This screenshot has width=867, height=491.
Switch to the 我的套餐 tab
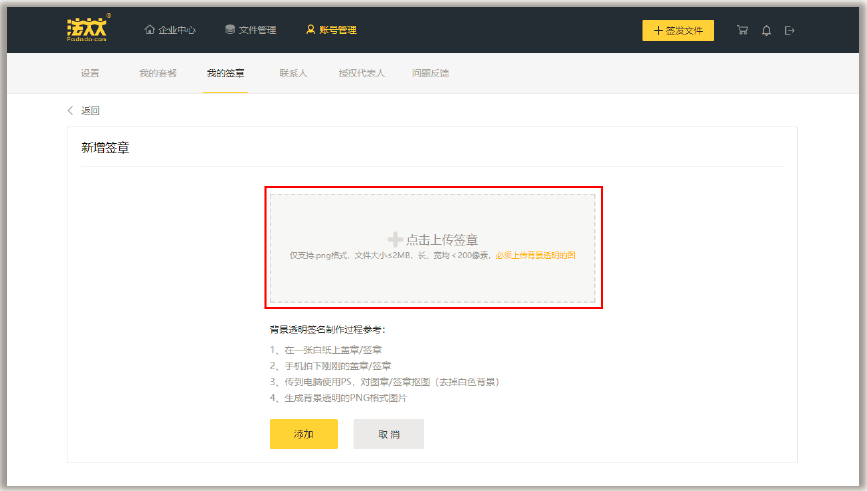tap(158, 73)
